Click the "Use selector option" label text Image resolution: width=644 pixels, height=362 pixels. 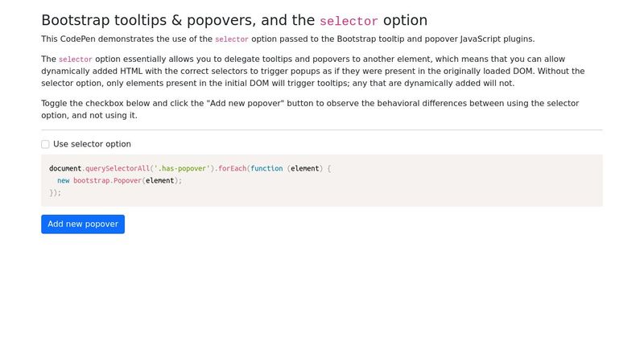tap(92, 144)
